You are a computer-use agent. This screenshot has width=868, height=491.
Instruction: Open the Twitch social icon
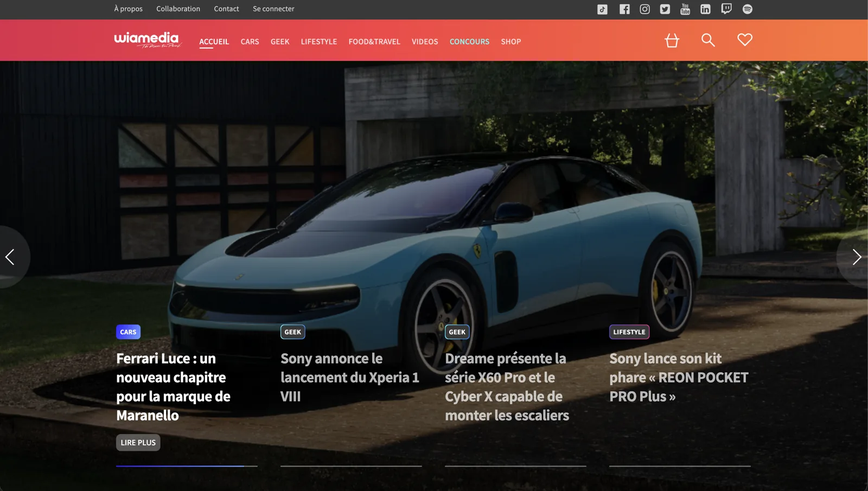pos(726,9)
